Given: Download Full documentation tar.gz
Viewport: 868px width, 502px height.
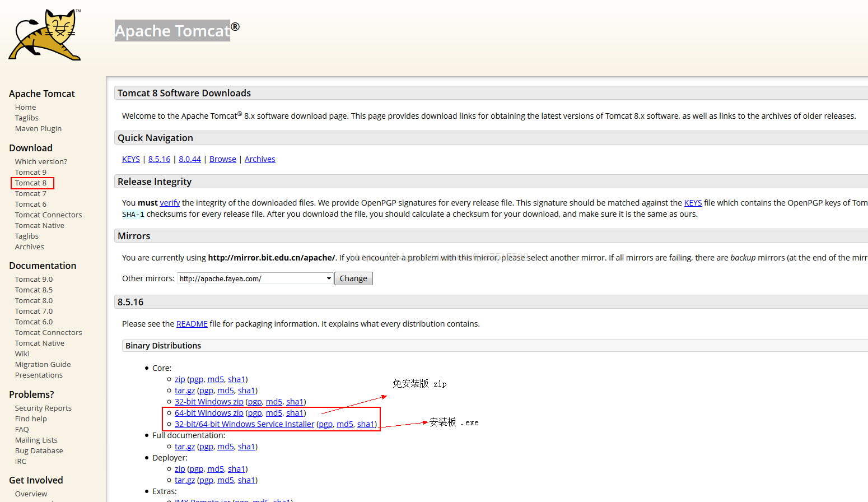Looking at the screenshot, I should 185,447.
